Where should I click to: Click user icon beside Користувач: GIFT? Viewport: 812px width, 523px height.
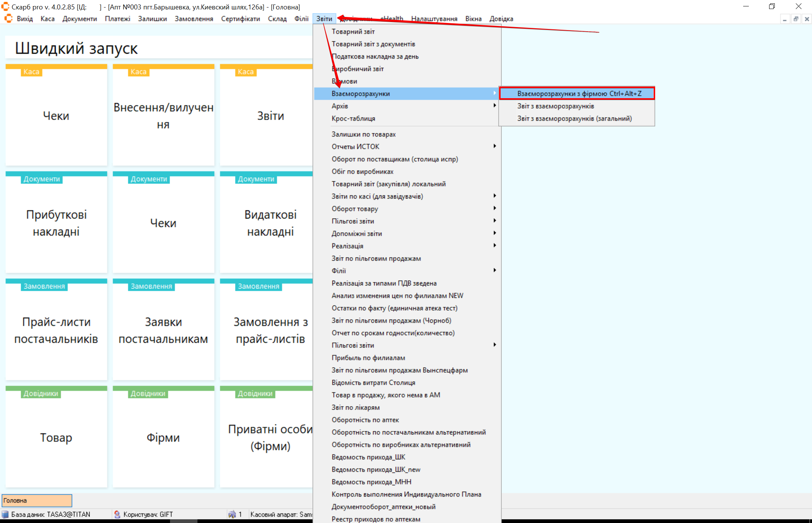point(117,514)
